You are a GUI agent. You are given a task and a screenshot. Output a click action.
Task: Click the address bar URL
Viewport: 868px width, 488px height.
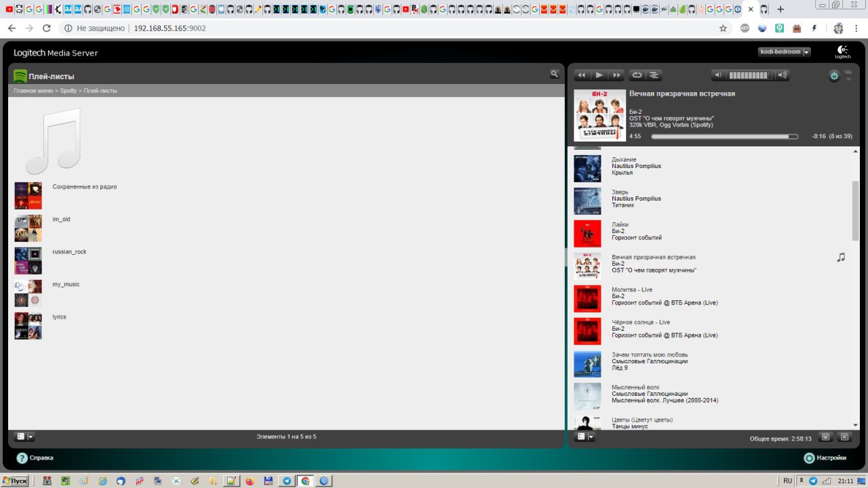(x=170, y=28)
